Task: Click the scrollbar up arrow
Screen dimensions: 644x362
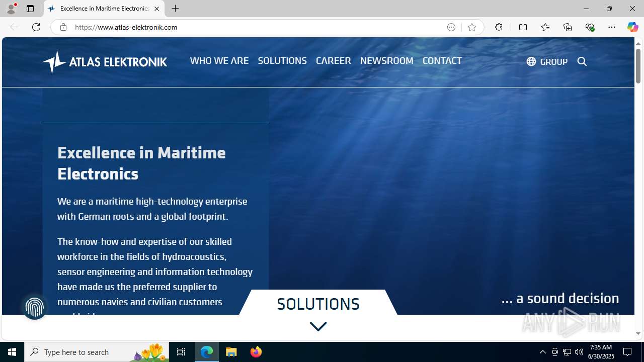Action: pos(638,43)
